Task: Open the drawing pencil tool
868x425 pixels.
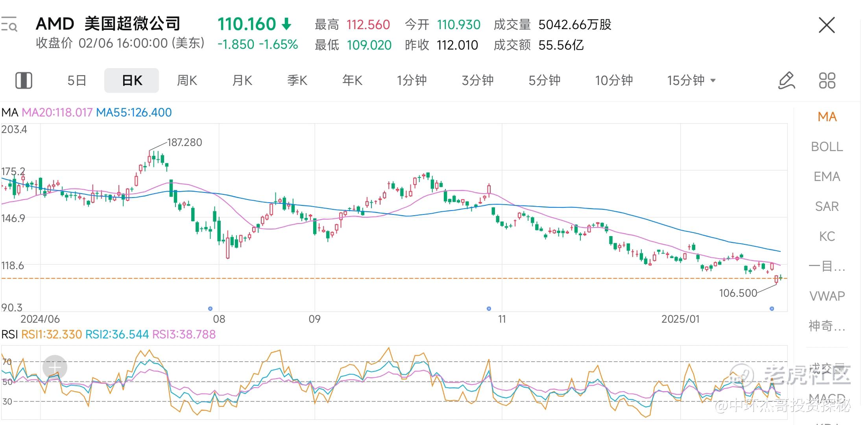Action: [787, 80]
